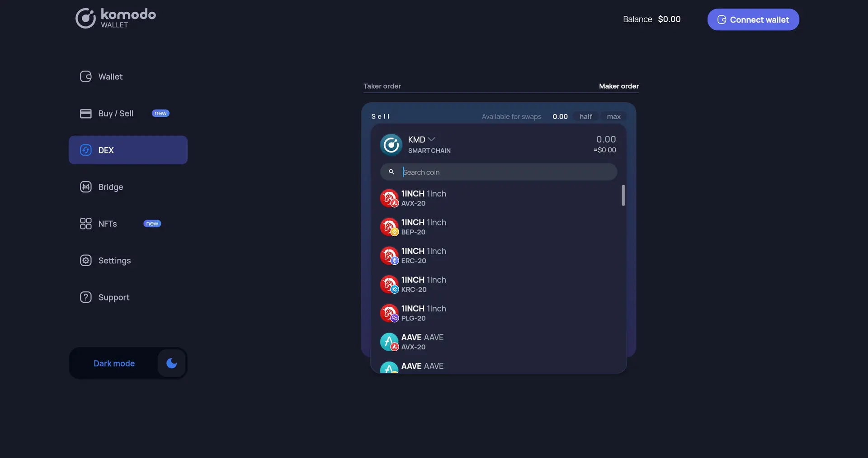Click the DEX swap icon
This screenshot has height=458, width=868.
tap(85, 150)
